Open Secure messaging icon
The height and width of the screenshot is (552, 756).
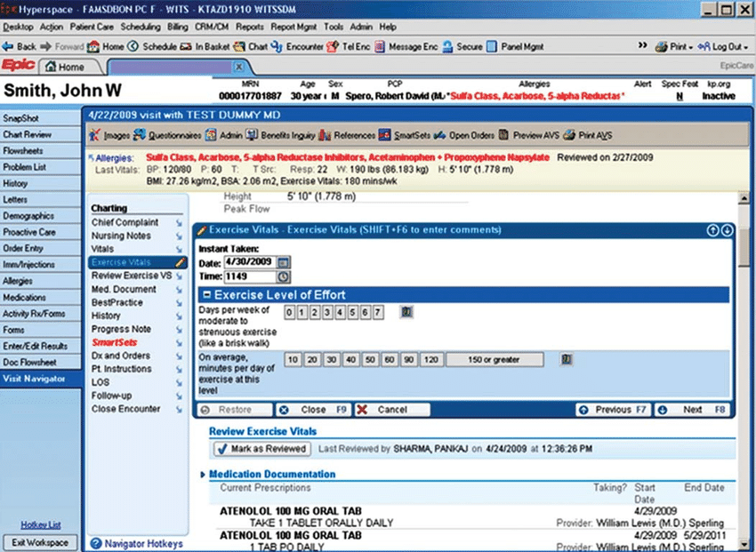(x=447, y=47)
